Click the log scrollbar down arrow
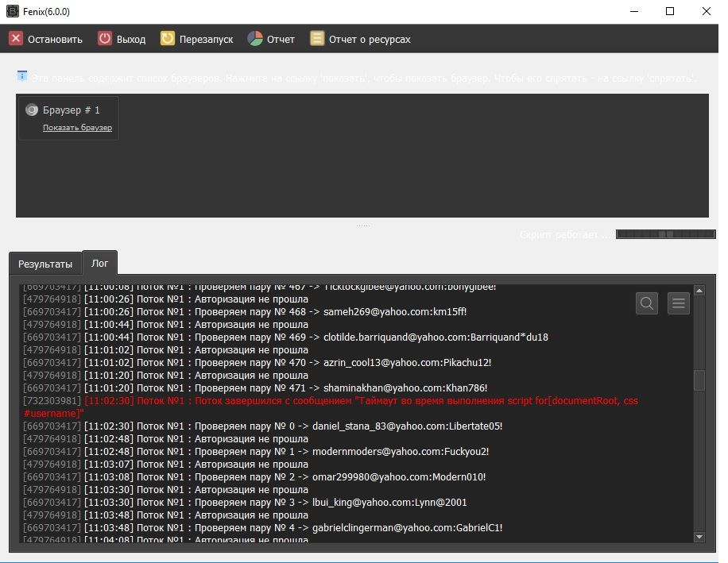Screen dimensions: 728x563 (x=699, y=537)
